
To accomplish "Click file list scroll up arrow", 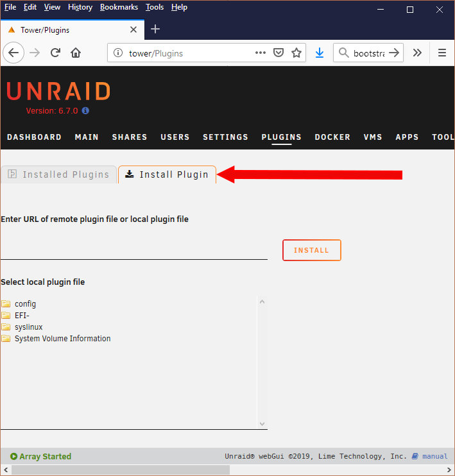I will (x=262, y=302).
